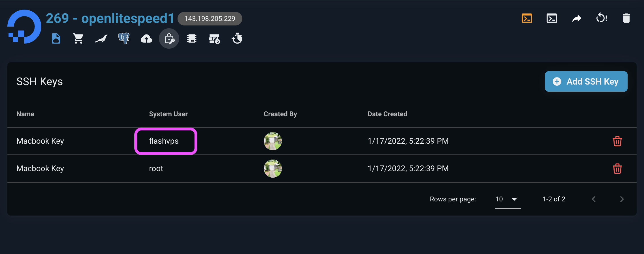
Task: Open the scheduled tasks stopwatch icon
Action: [237, 39]
